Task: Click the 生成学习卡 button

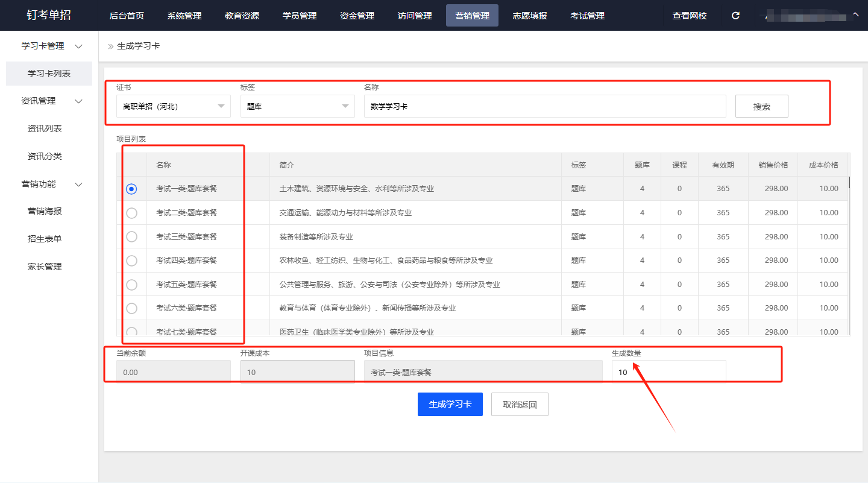Action: click(x=450, y=405)
